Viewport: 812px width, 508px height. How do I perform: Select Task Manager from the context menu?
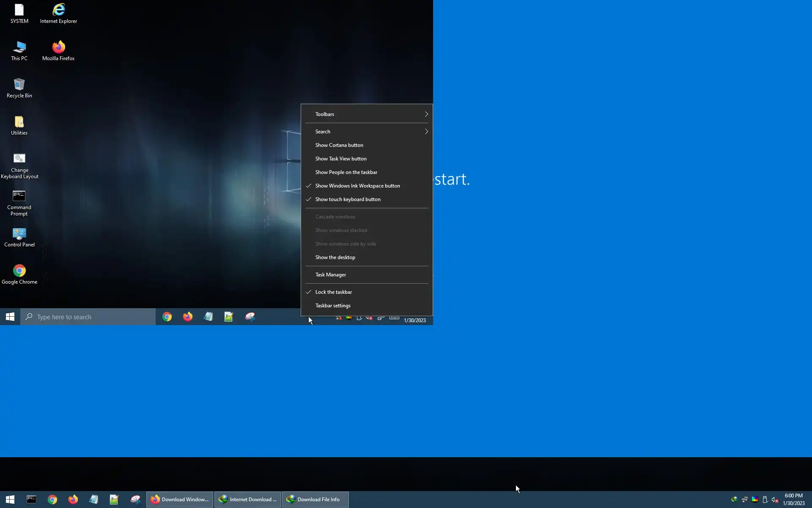[330, 275]
